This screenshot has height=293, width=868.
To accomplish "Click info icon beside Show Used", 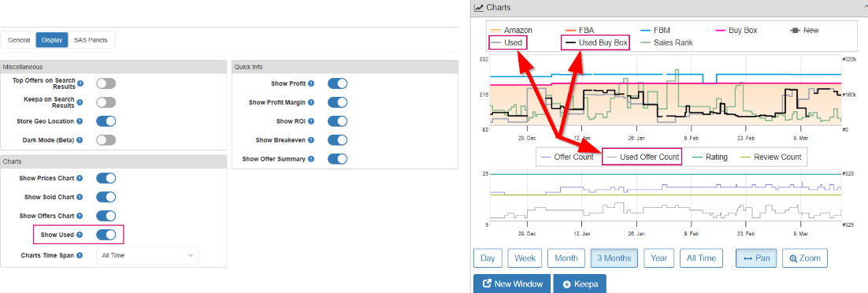I will [80, 235].
